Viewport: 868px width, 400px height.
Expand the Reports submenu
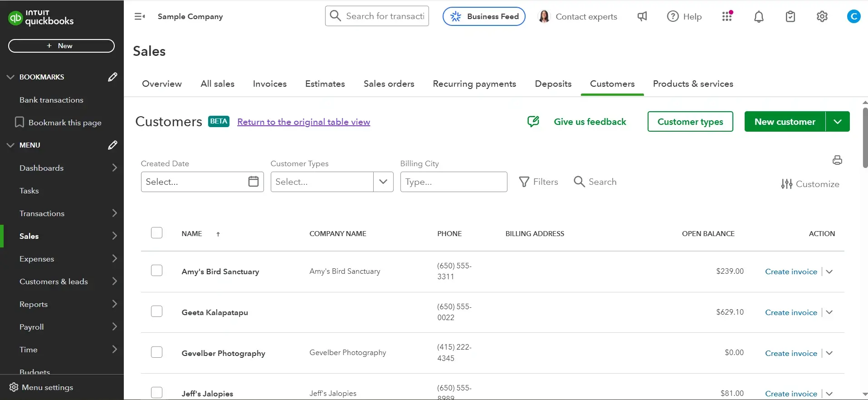tap(114, 304)
